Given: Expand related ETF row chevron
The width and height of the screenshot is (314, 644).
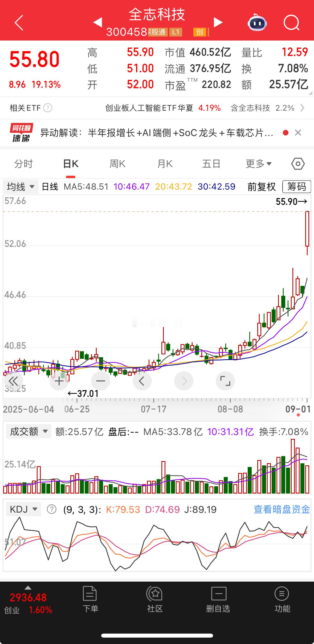Looking at the screenshot, I should [302, 108].
